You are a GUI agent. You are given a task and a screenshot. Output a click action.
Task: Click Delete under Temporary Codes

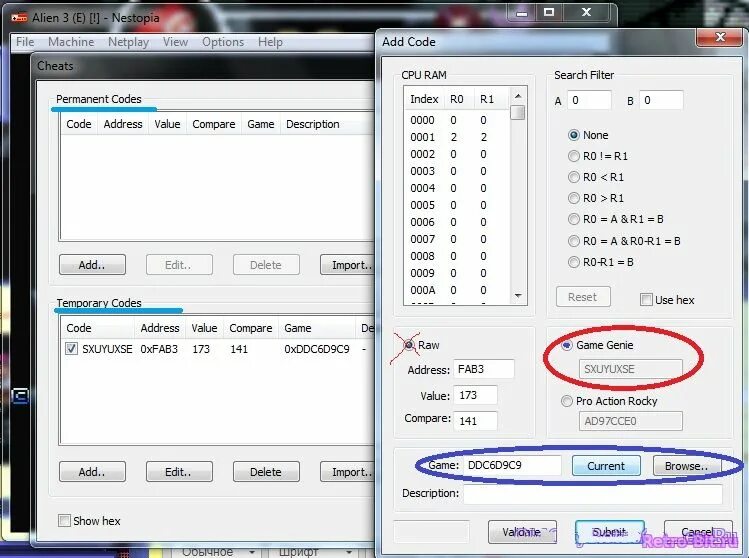click(266, 472)
